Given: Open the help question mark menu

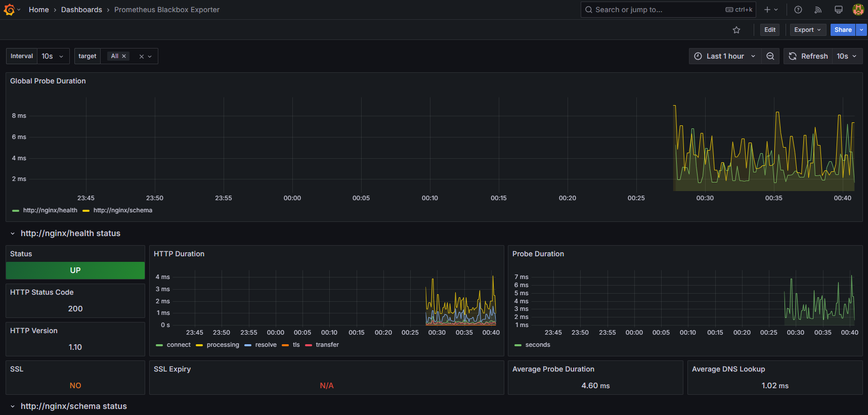Looking at the screenshot, I should pyautogui.click(x=798, y=10).
